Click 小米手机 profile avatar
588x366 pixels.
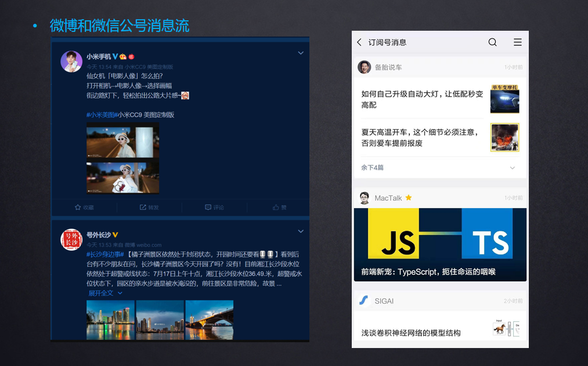[71, 61]
